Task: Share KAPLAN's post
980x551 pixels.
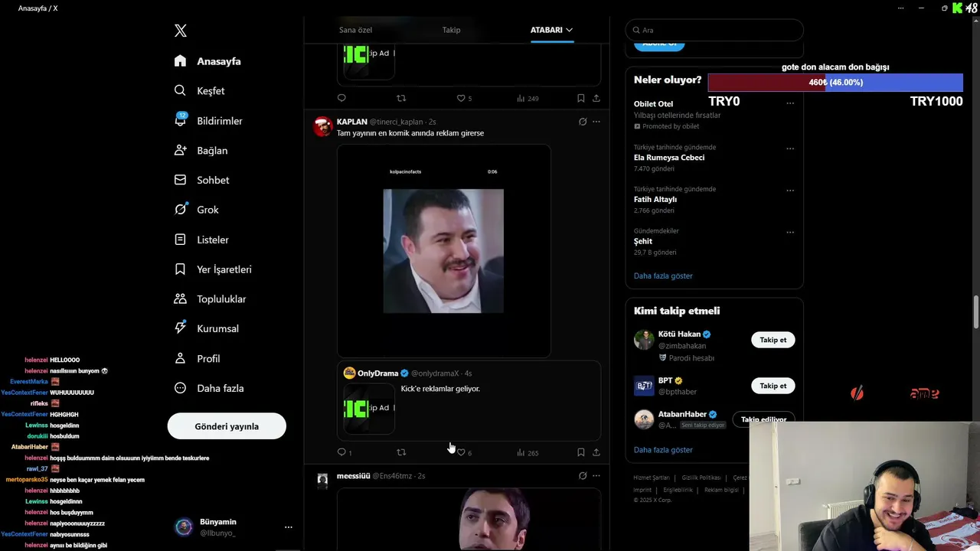Action: (x=596, y=452)
